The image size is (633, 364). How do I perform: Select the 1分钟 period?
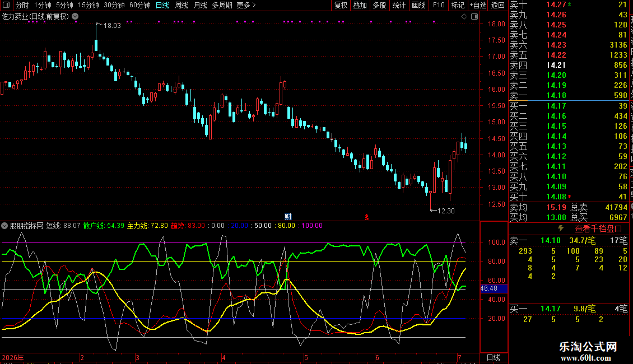point(43,5)
